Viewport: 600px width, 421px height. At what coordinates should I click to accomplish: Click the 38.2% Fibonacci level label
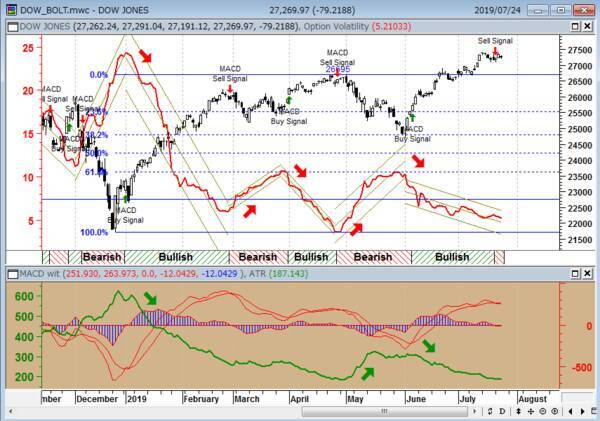coord(96,135)
